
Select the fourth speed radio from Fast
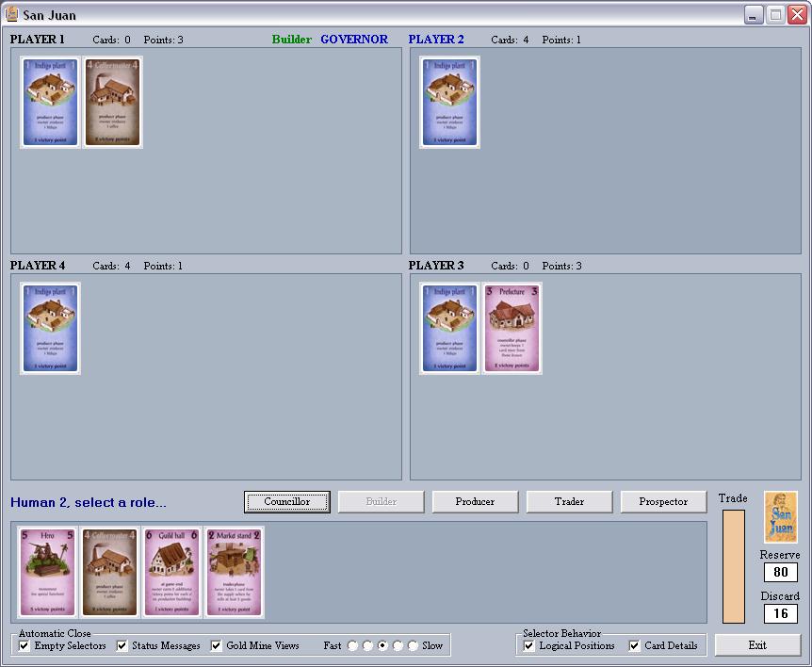coord(398,645)
